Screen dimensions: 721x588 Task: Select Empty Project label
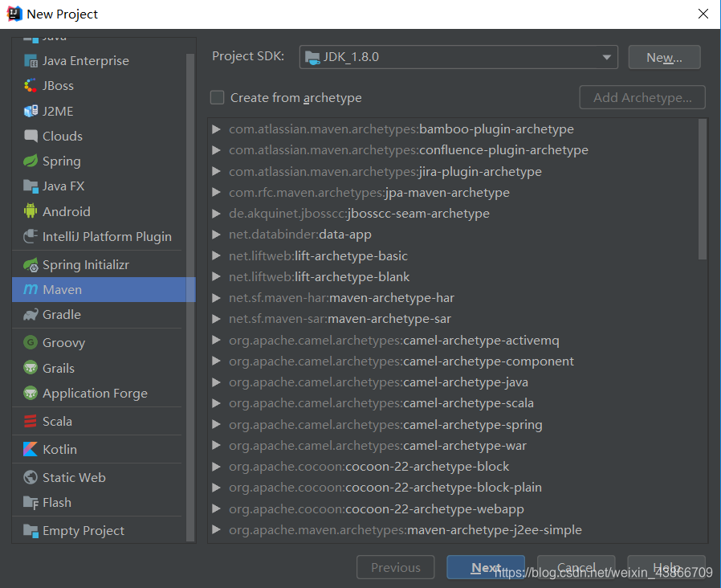click(84, 530)
